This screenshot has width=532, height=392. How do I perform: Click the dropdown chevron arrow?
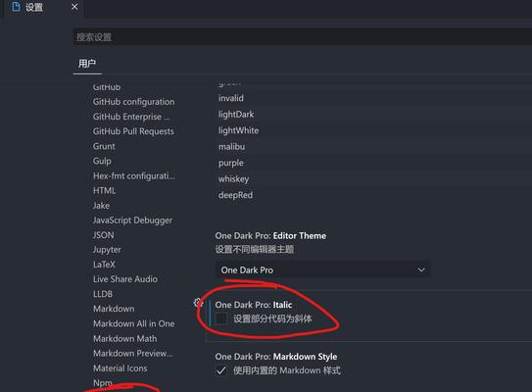coord(421,269)
